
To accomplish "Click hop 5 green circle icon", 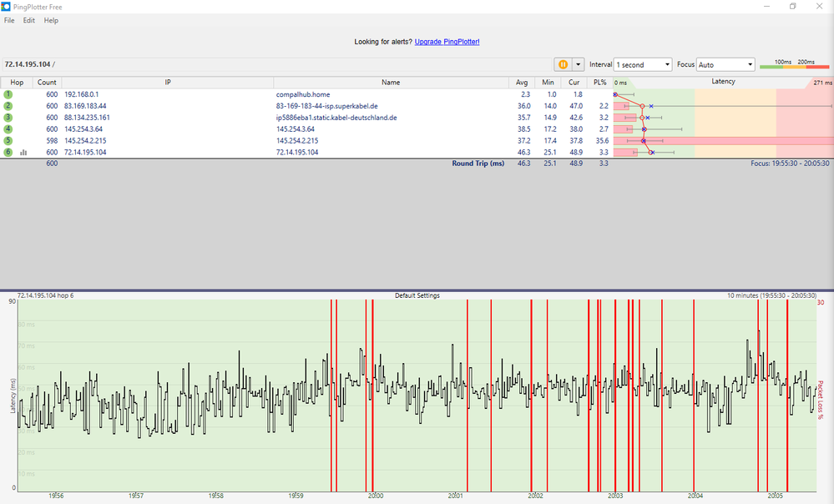I will pos(8,141).
